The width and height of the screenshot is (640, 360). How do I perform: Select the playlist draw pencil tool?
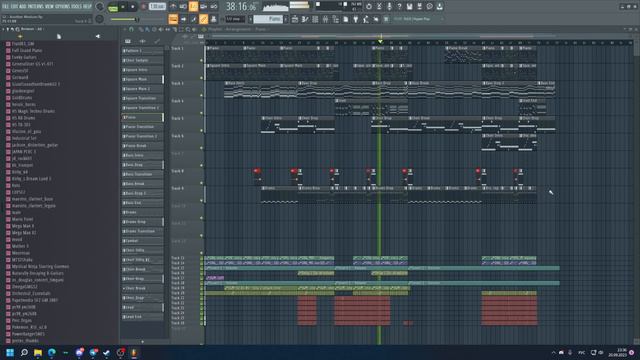pos(141,29)
